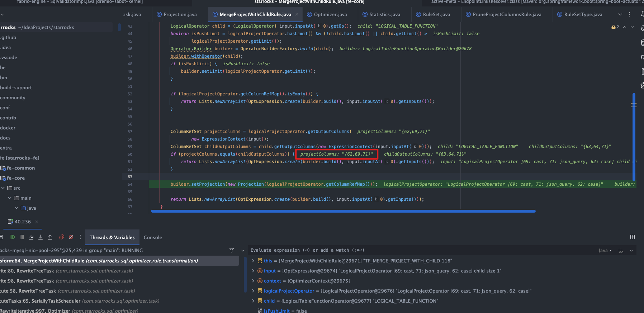Open the Optimizer.java editor tab
The height and width of the screenshot is (313, 644).
click(x=327, y=15)
